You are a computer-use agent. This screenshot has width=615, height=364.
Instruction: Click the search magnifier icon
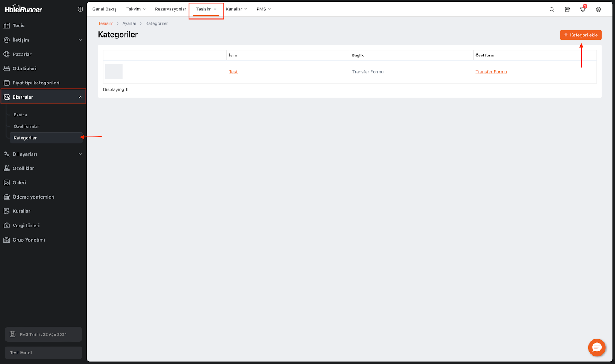pos(552,9)
